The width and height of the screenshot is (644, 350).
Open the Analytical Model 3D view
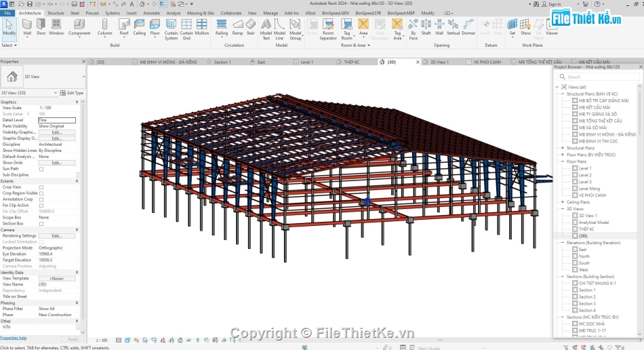tap(594, 222)
